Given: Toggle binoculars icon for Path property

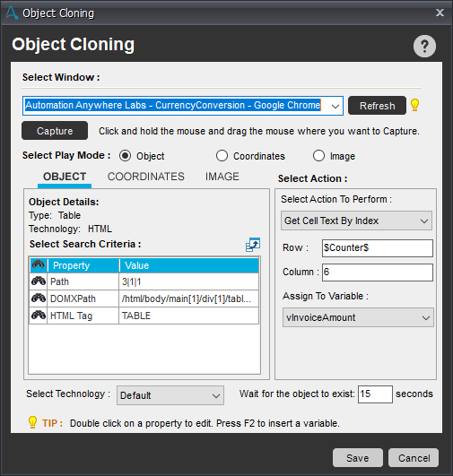Looking at the screenshot, I should 39,281.
